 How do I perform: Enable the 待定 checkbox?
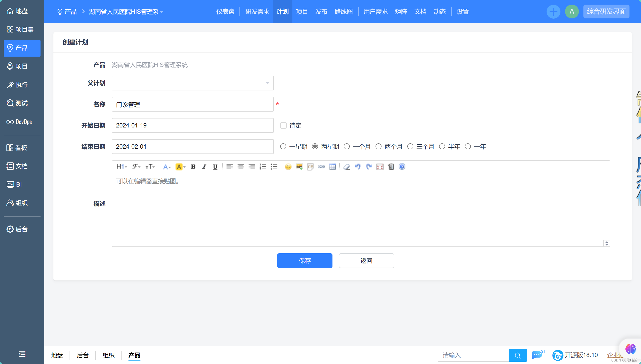[x=283, y=125]
